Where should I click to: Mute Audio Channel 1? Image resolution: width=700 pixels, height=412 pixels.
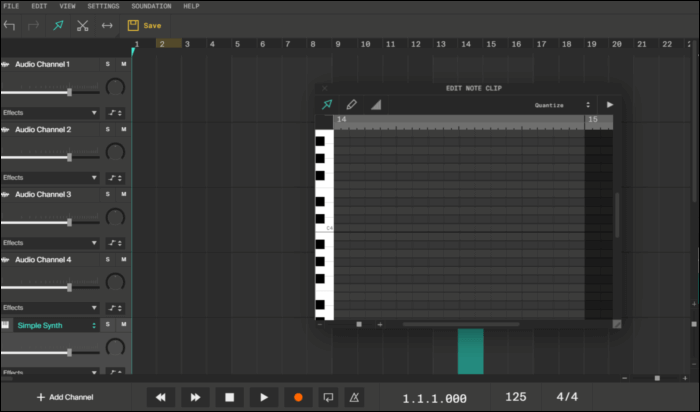click(x=123, y=64)
